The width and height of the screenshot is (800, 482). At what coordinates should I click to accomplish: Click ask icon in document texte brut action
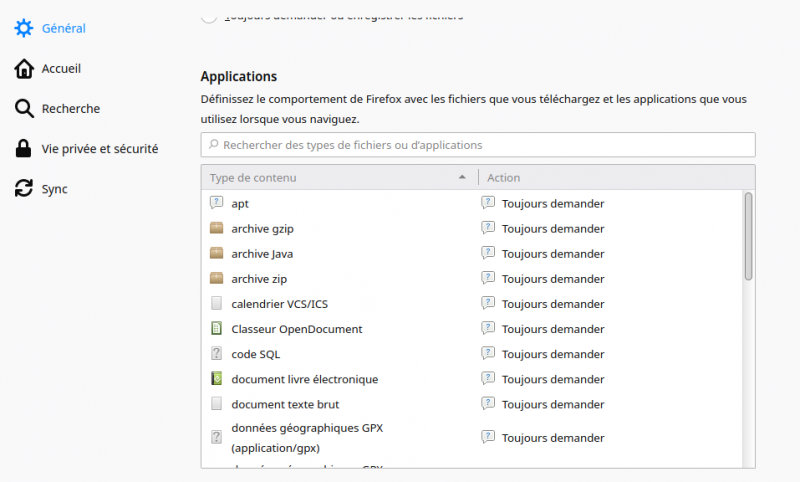[488, 403]
